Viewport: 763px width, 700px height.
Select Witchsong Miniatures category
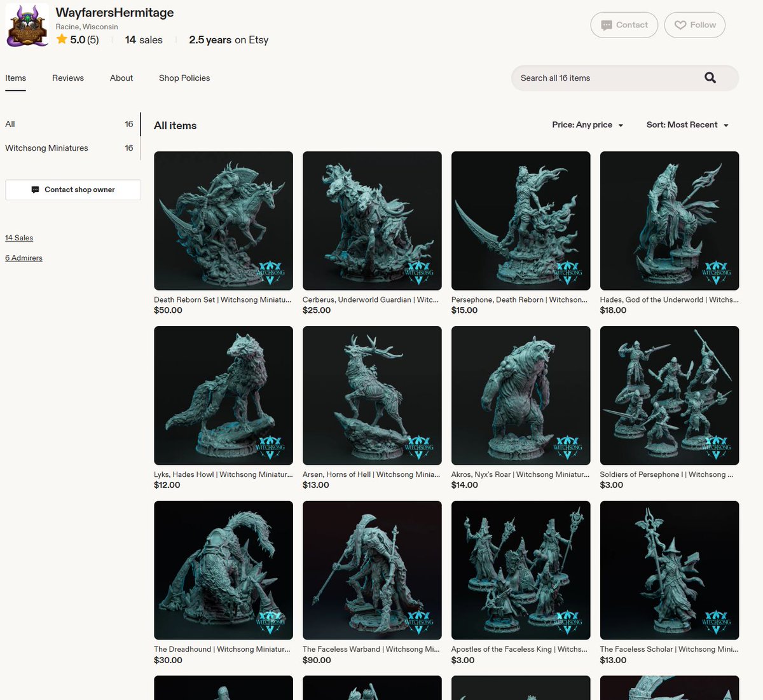[69, 148]
